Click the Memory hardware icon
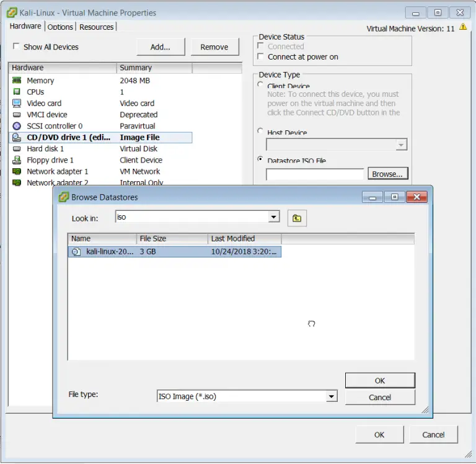Screen dimensions: 476x464 click(x=17, y=81)
